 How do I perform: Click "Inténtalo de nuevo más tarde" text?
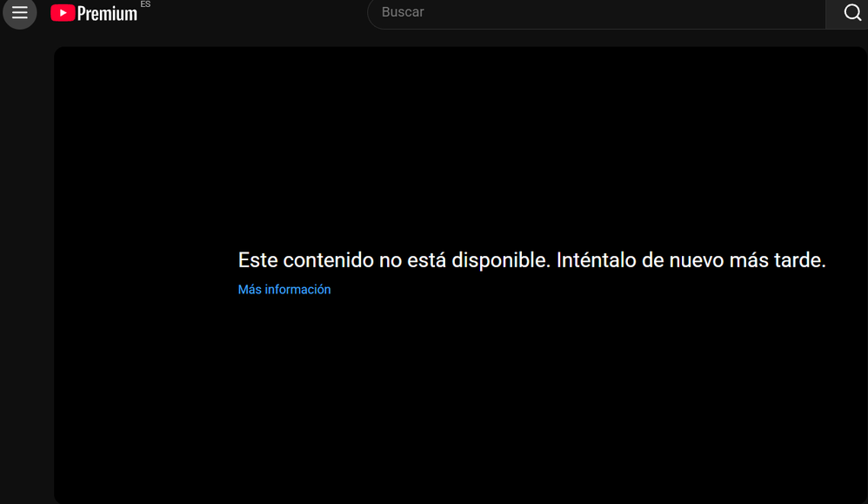coord(691,259)
